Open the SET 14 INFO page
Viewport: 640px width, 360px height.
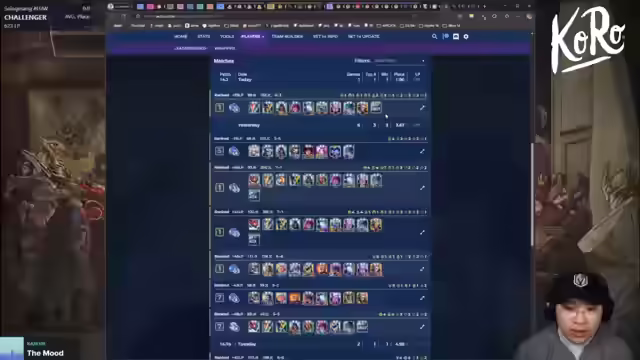[x=325, y=36]
